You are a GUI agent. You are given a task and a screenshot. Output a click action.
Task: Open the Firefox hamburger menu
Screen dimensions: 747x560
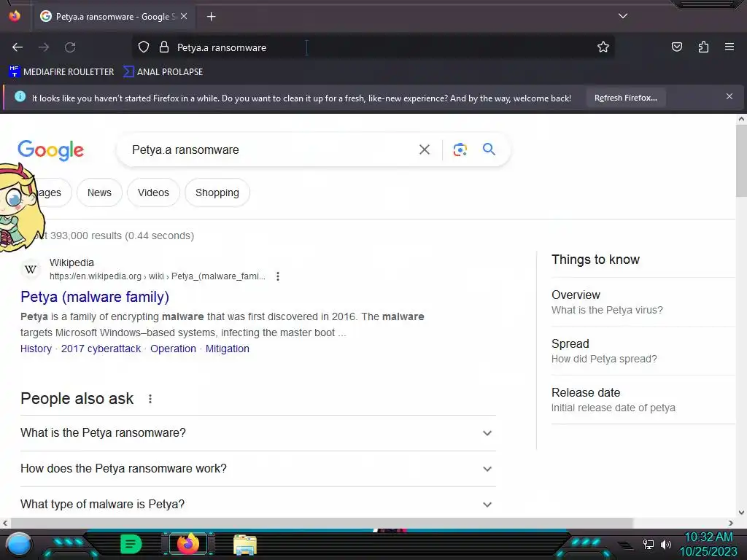coord(729,47)
